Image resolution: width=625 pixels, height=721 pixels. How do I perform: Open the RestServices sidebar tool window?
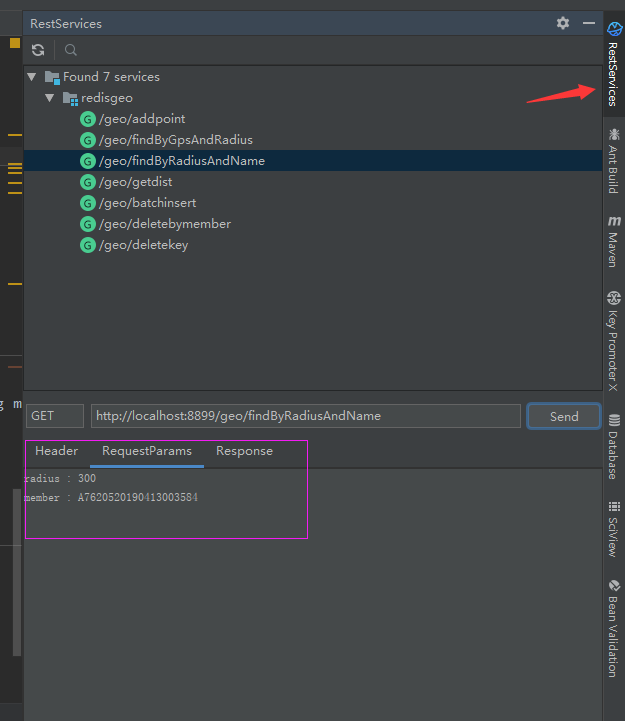click(x=614, y=66)
